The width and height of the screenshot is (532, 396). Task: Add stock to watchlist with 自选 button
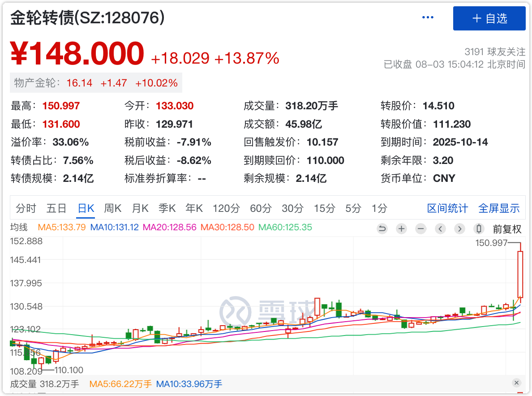tap(489, 18)
